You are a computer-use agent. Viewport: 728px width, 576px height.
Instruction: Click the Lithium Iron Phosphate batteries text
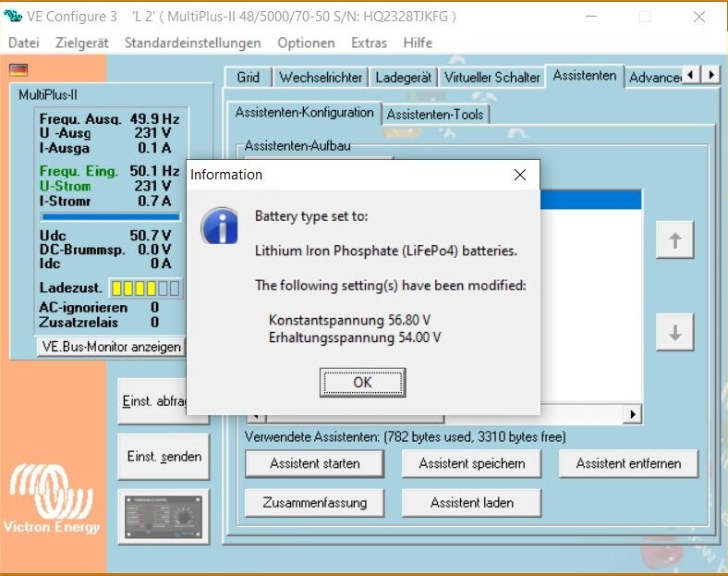coord(386,251)
